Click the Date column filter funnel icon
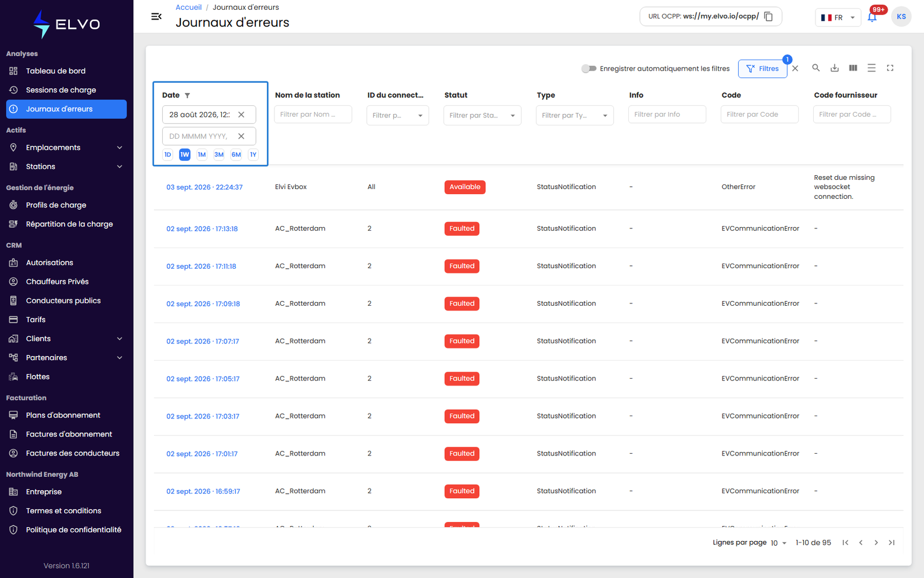Image resolution: width=924 pixels, height=578 pixels. pyautogui.click(x=187, y=95)
